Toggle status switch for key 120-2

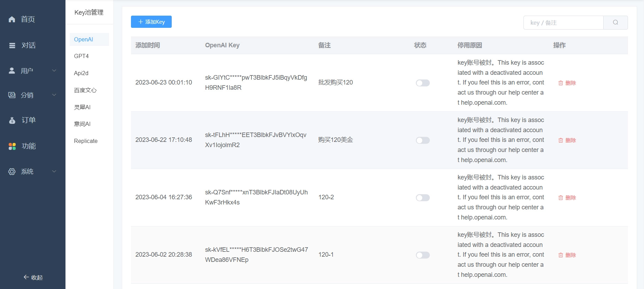422,198
